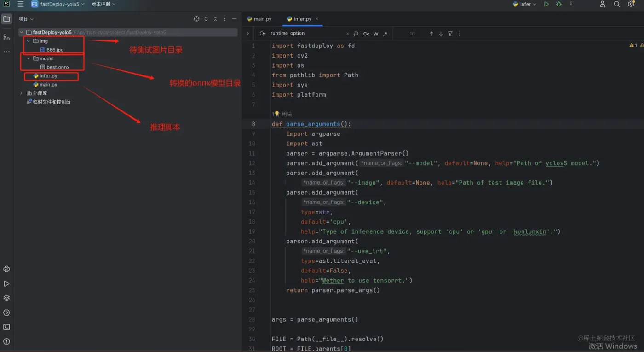644x352 pixels.
Task: Expand the 外部库 external libraries node
Action: (x=21, y=93)
